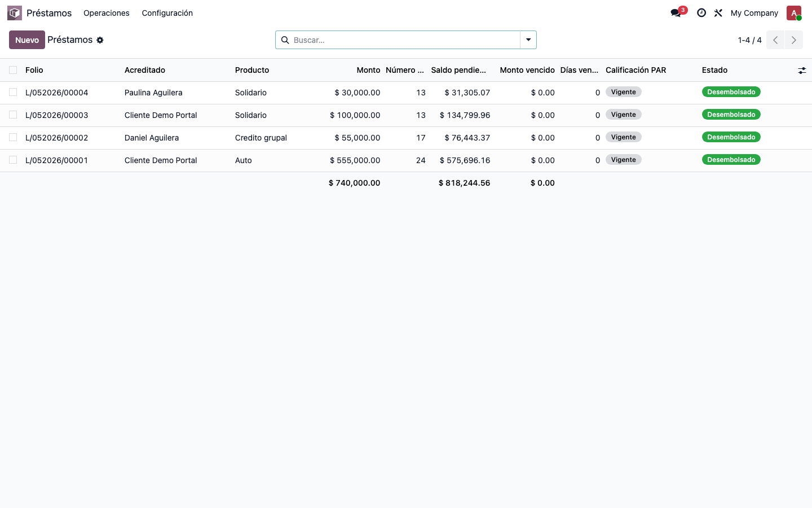Image resolution: width=812 pixels, height=508 pixels.
Task: Click Desembolsado badge for L/052026/00002
Action: pos(731,137)
